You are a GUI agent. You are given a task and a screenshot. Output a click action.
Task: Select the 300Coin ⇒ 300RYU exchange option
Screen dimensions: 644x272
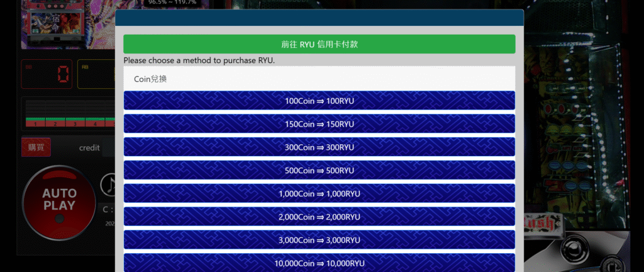point(319,147)
